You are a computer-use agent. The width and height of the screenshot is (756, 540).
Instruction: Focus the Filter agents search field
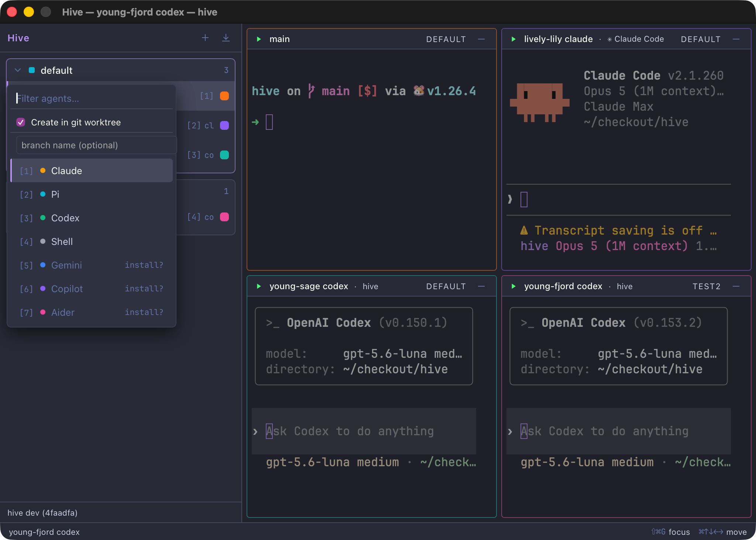(92, 98)
